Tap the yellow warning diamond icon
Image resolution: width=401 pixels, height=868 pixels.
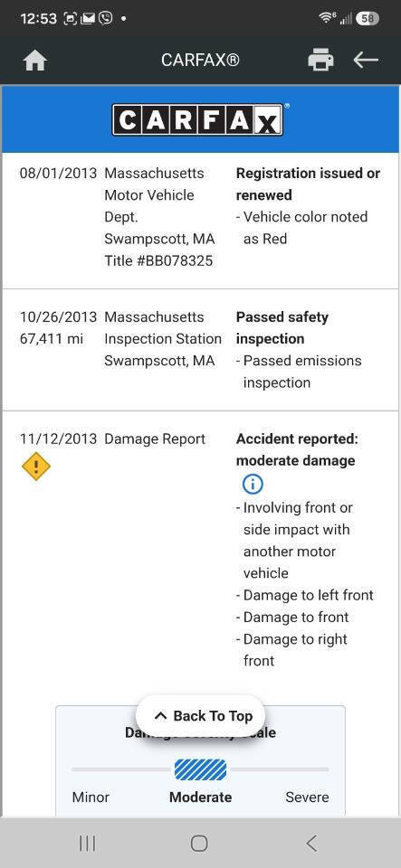click(x=36, y=467)
